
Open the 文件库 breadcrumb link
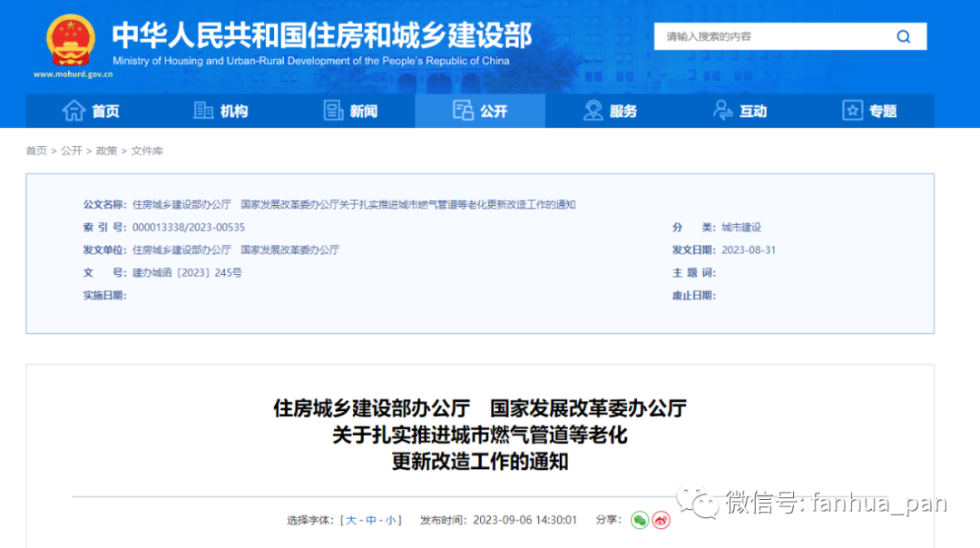pos(146,151)
